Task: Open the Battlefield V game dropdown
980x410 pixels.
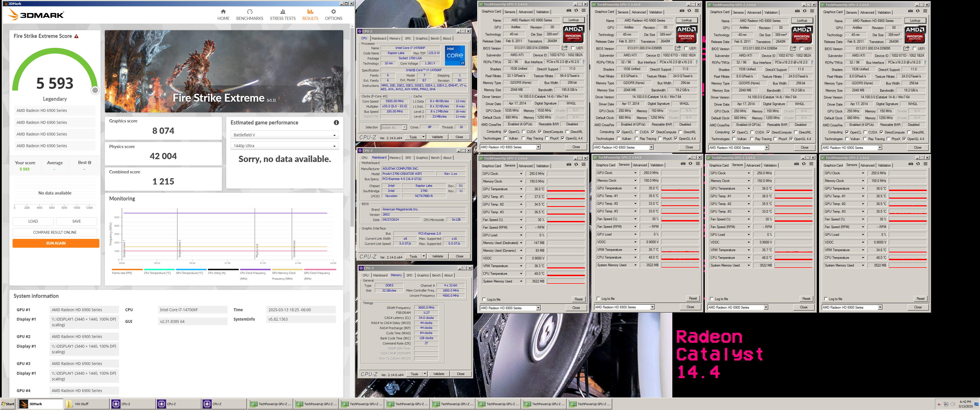Action: pyautogui.click(x=285, y=135)
